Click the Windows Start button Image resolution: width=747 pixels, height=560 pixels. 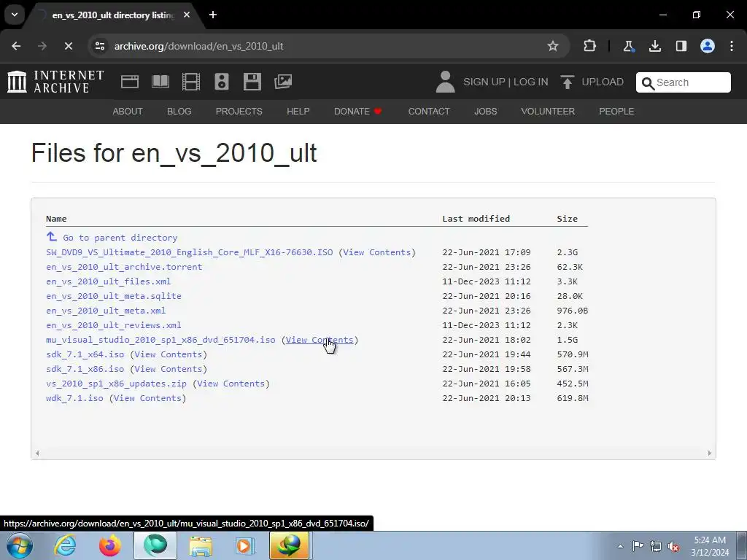20,545
